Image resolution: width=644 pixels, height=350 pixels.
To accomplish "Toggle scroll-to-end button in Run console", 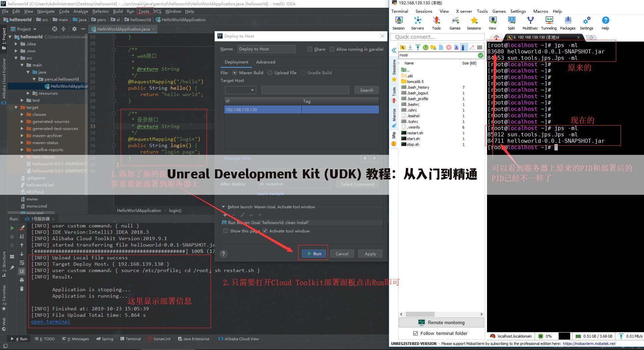I will [22, 271].
